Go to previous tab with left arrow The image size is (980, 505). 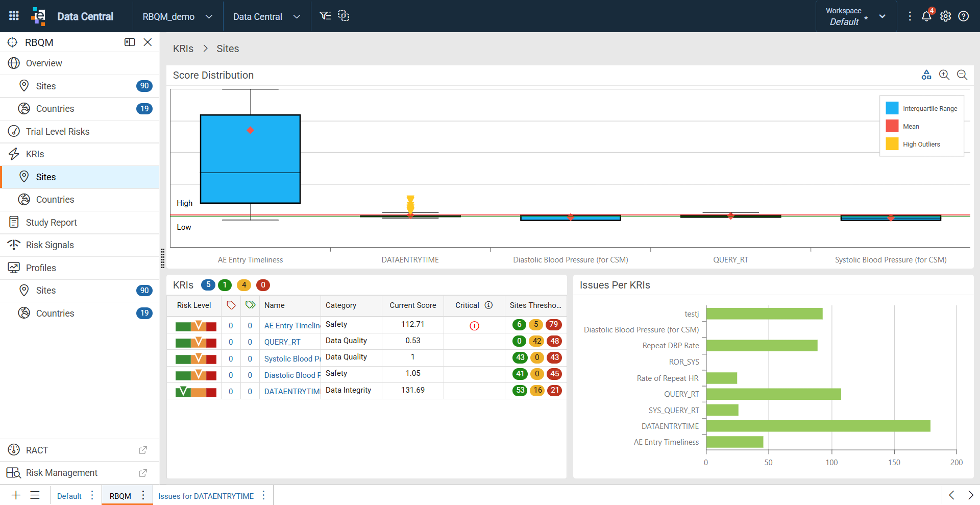click(952, 495)
